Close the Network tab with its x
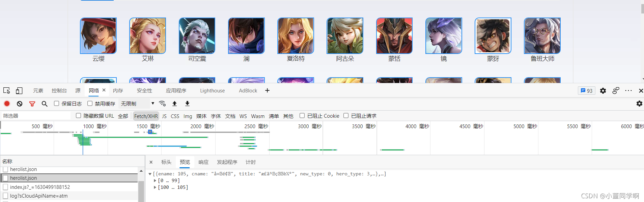This screenshot has width=644, height=202. pos(104,90)
